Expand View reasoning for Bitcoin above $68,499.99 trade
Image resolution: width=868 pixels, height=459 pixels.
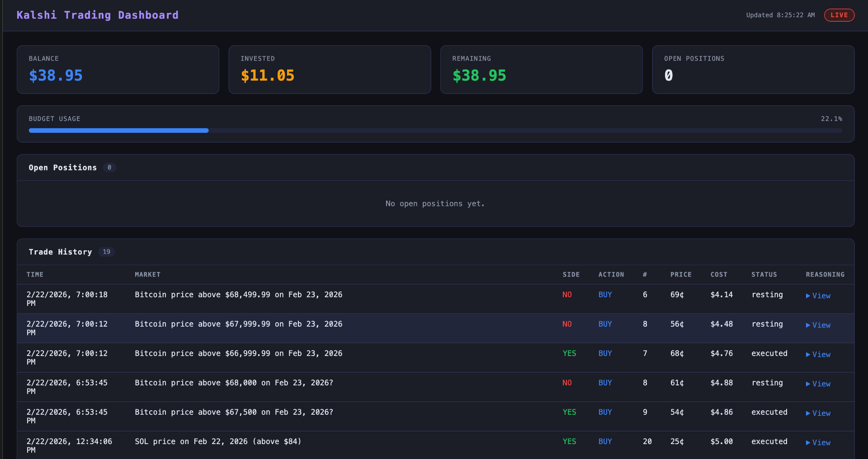click(818, 296)
